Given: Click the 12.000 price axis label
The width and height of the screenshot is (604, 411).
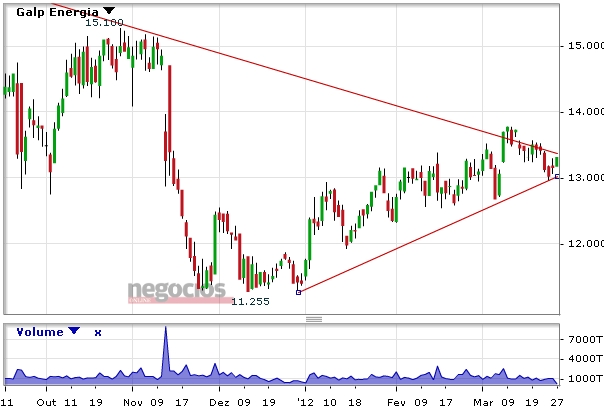Looking at the screenshot, I should [x=586, y=244].
